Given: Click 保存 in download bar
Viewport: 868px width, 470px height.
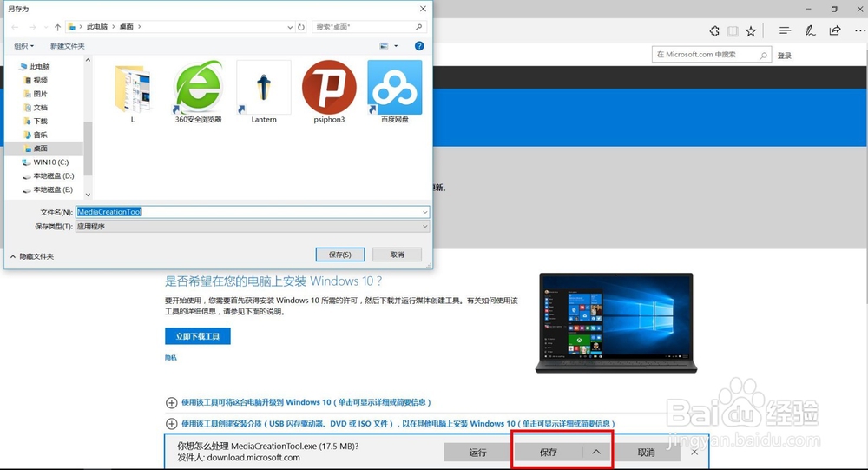Looking at the screenshot, I should pyautogui.click(x=548, y=453).
